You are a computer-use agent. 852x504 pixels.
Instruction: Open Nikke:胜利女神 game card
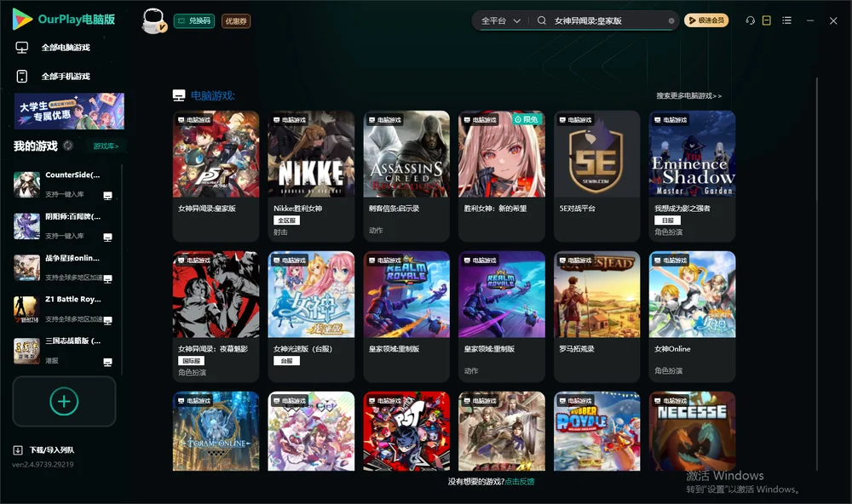tap(311, 176)
